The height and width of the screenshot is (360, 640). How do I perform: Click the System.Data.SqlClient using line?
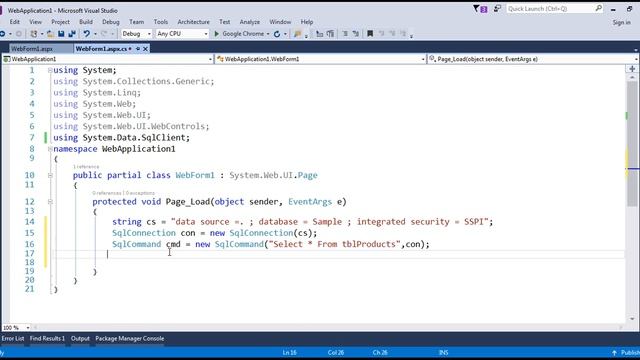click(x=122, y=138)
